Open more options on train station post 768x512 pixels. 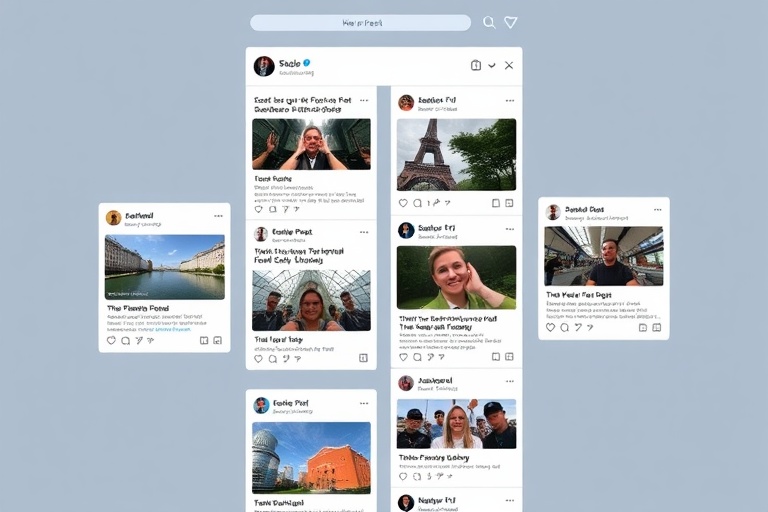(x=657, y=210)
